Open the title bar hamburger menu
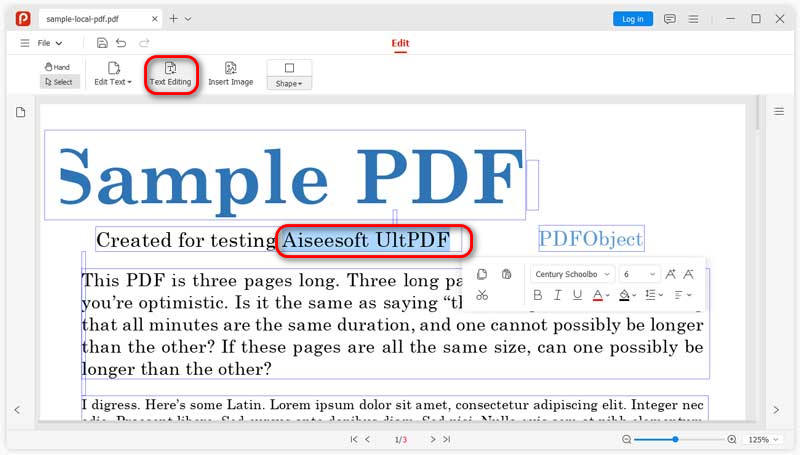 coord(693,19)
